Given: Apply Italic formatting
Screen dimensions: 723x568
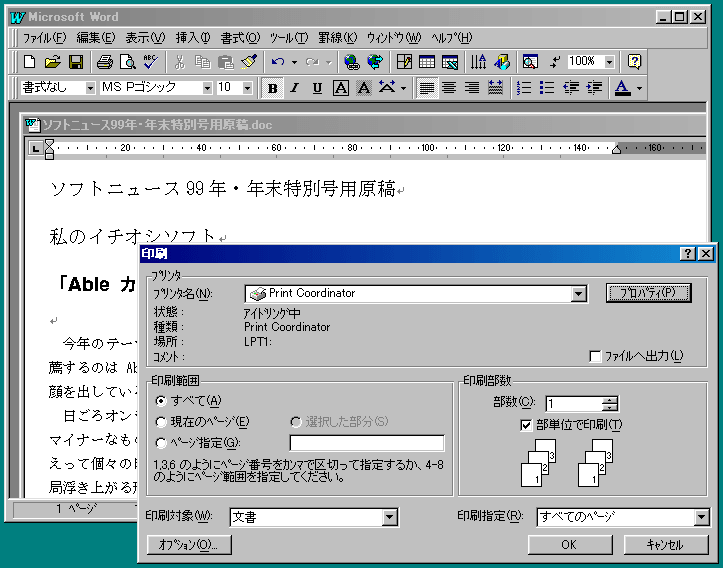Looking at the screenshot, I should (295, 88).
